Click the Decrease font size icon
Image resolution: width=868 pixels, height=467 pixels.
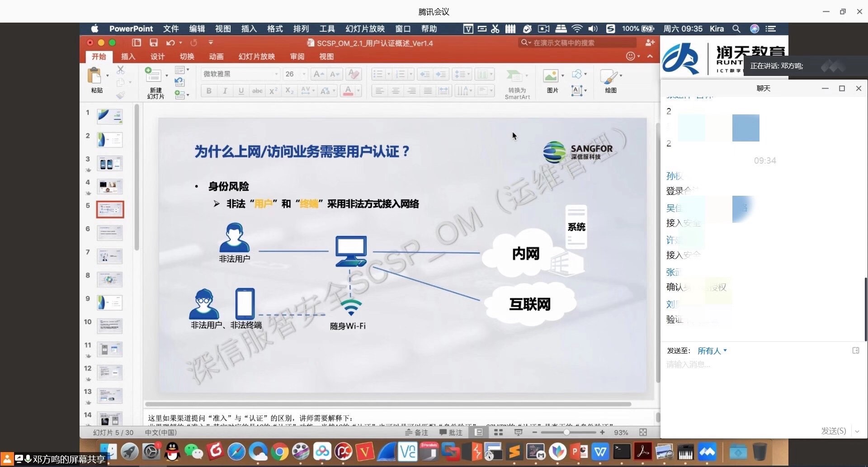(x=335, y=74)
